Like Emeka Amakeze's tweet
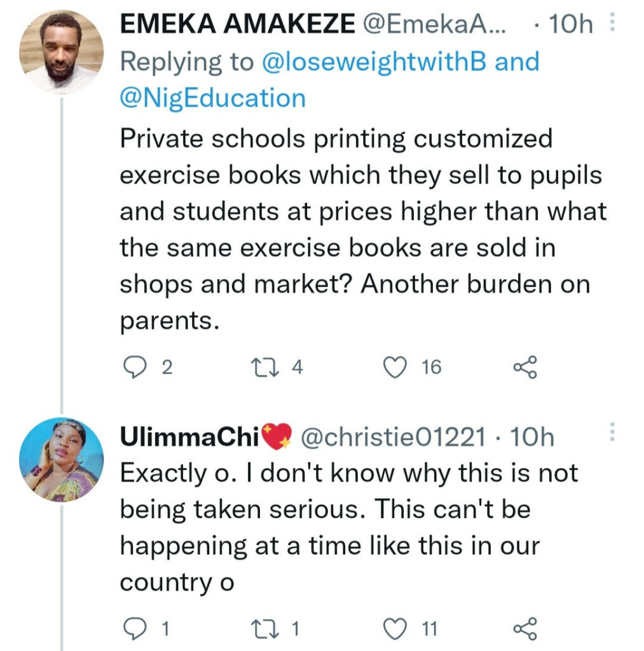644x651 pixels. pyautogui.click(x=396, y=367)
